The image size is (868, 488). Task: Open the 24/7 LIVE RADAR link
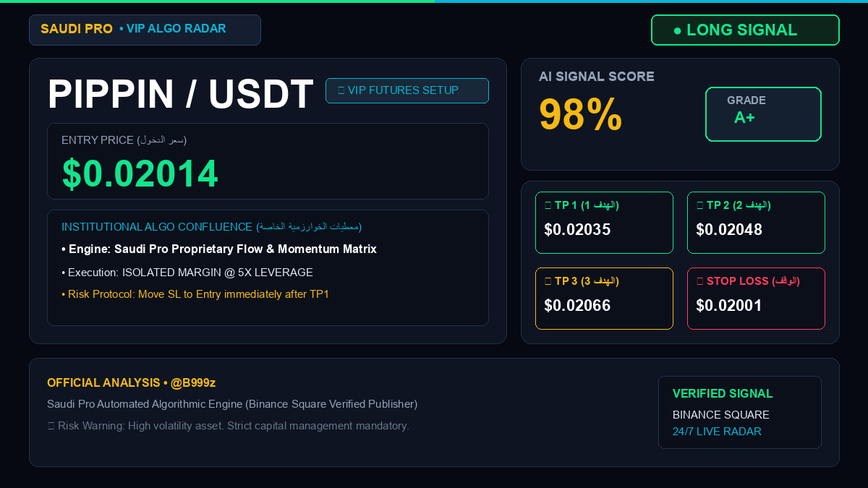pyautogui.click(x=717, y=432)
